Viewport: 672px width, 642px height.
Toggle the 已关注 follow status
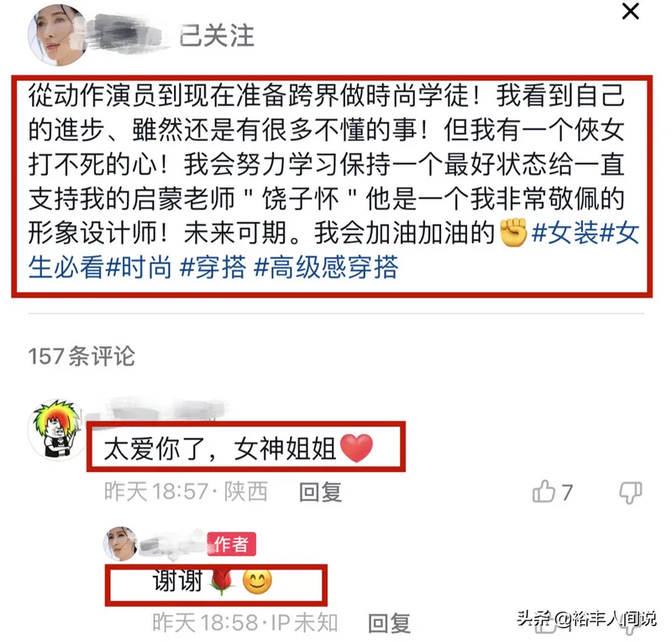coord(217,35)
